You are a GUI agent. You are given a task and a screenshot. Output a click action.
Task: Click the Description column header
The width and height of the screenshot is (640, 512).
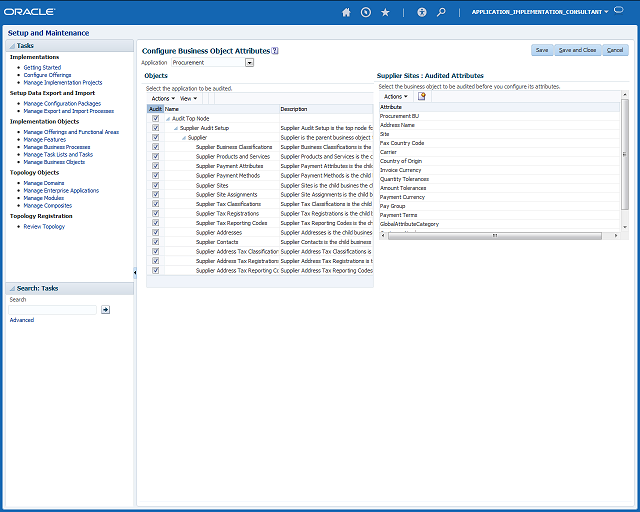[x=326, y=109]
